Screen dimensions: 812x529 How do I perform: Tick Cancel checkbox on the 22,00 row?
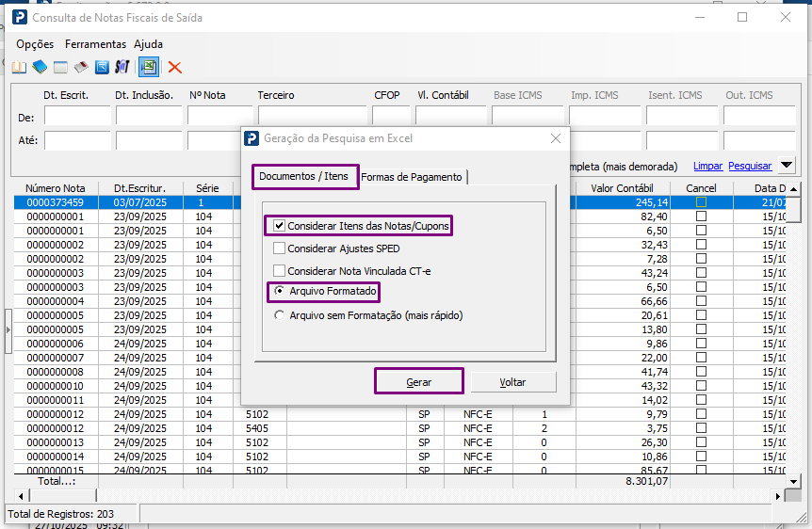[x=701, y=357]
